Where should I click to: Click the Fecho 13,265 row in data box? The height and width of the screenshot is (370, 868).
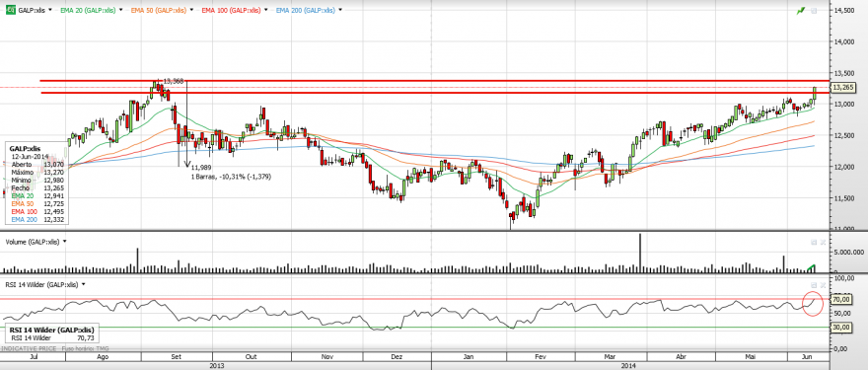click(x=37, y=188)
